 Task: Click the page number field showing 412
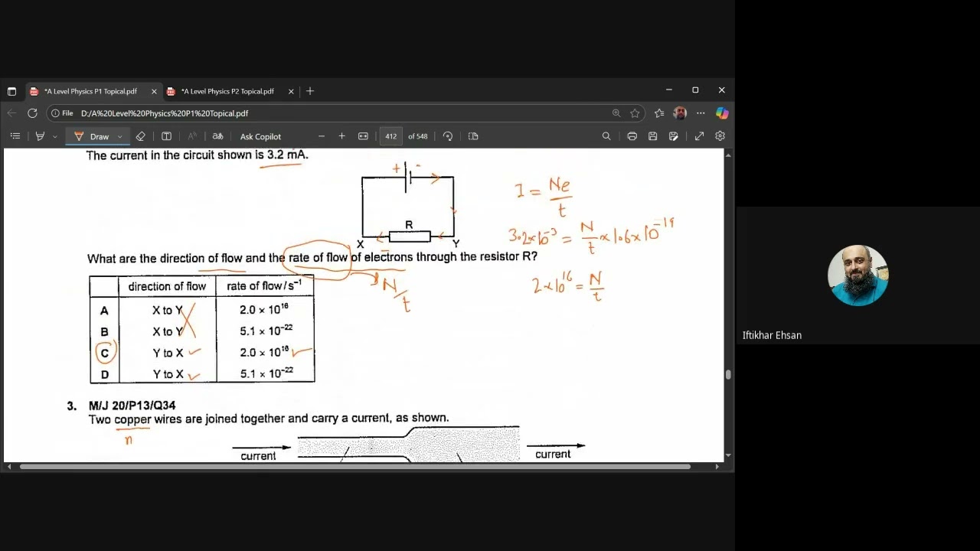391,136
